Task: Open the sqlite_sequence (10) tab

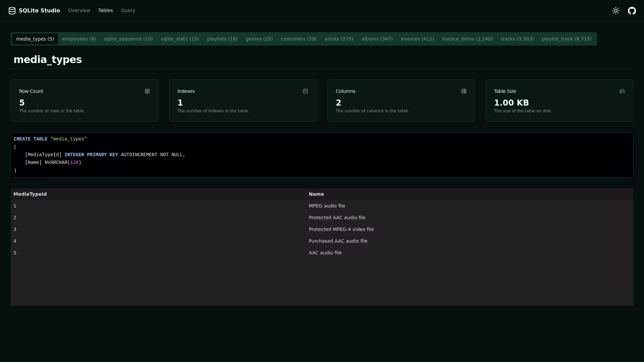Action: (x=128, y=39)
